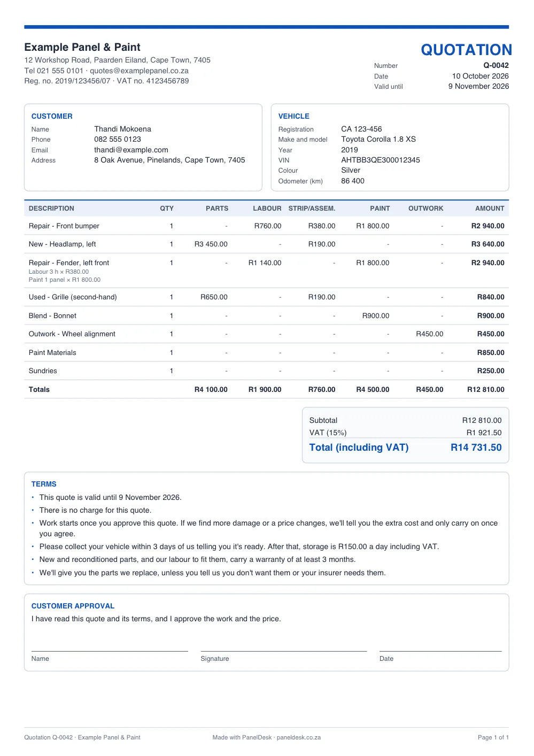Click the registration CA 123-456

361,129
